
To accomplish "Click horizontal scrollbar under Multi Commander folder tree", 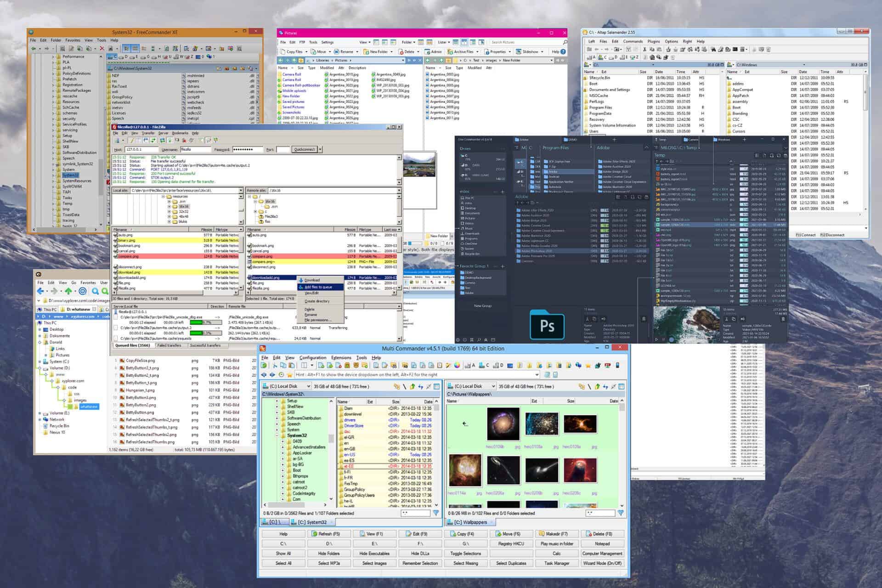I will [x=295, y=505].
